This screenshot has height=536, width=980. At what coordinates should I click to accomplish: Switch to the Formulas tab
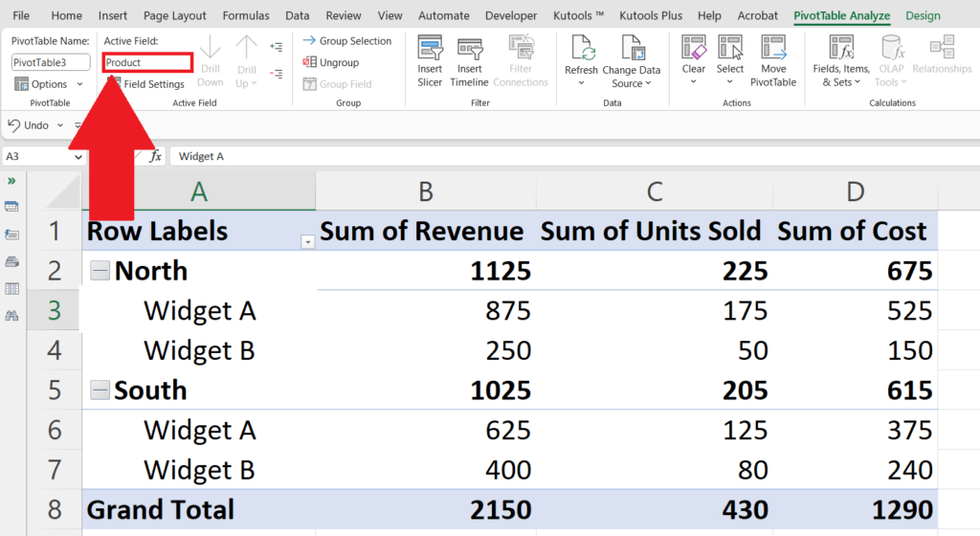coord(246,15)
